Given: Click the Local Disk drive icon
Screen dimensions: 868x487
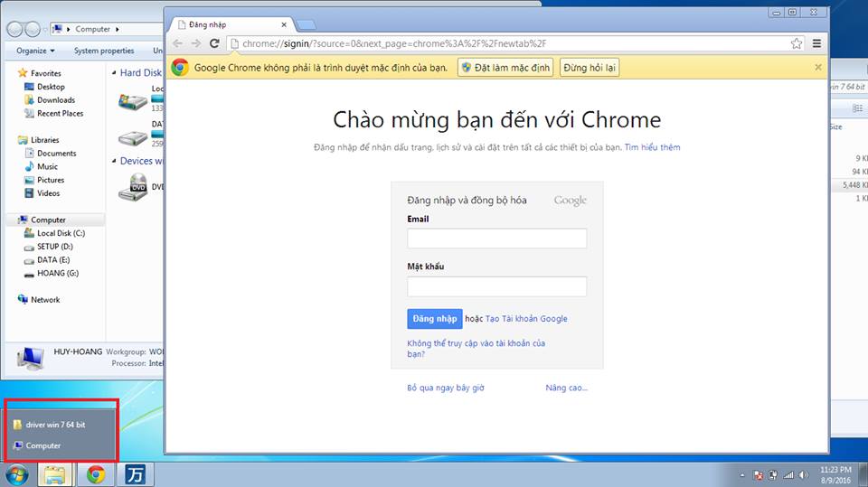Looking at the screenshot, I should pos(133,102).
